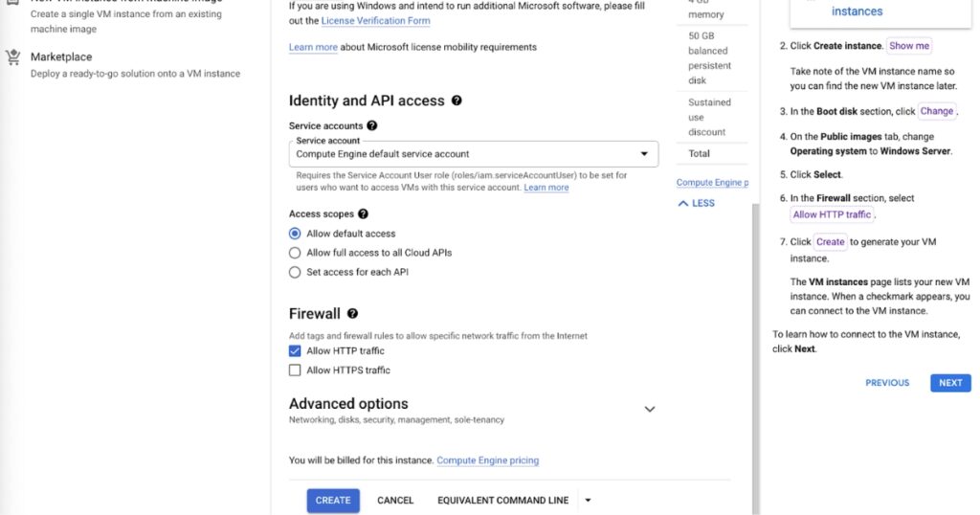Click the Marketplace cart icon
The image size is (980, 515).
click(12, 57)
